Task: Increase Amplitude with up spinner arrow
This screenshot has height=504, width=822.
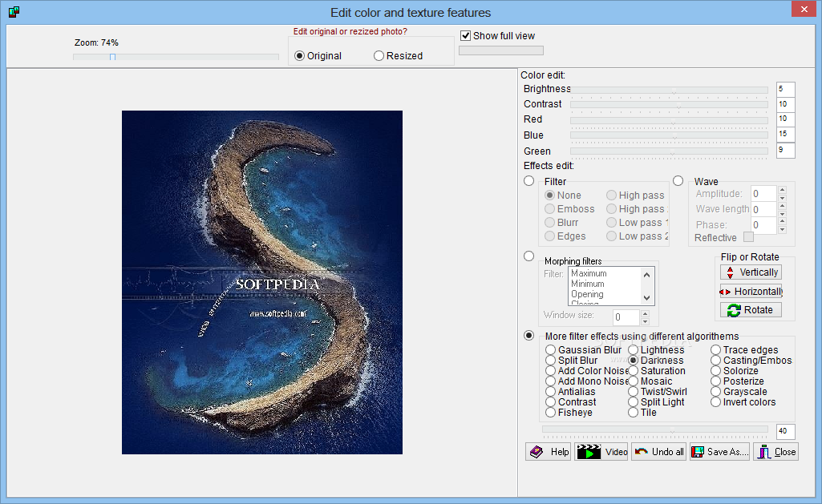Action: (782, 190)
